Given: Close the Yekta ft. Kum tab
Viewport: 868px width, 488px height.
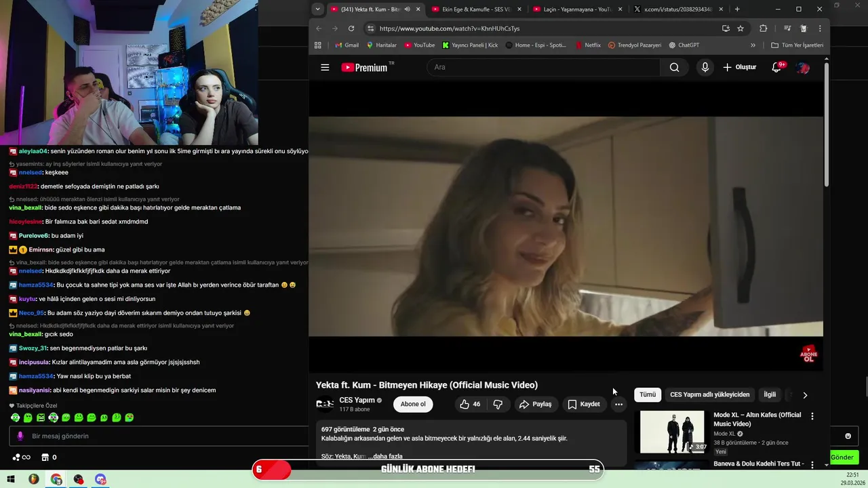Looking at the screenshot, I should pyautogui.click(x=418, y=9).
